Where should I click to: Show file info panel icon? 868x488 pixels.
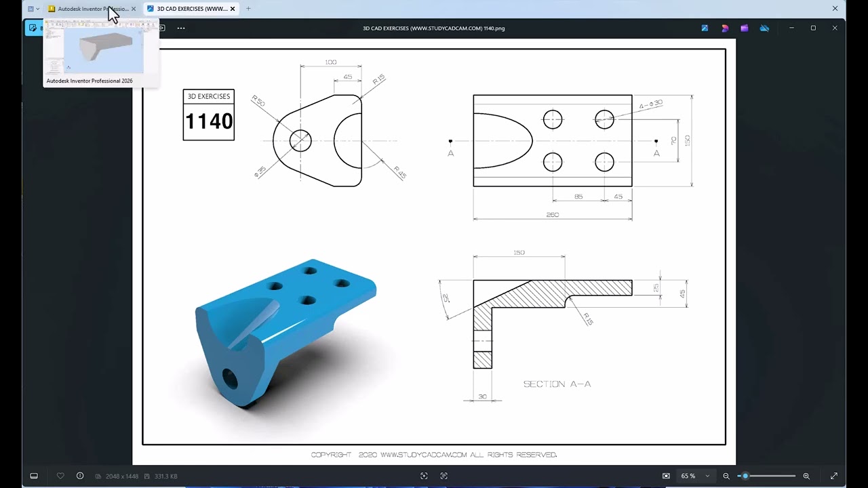pos(80,476)
